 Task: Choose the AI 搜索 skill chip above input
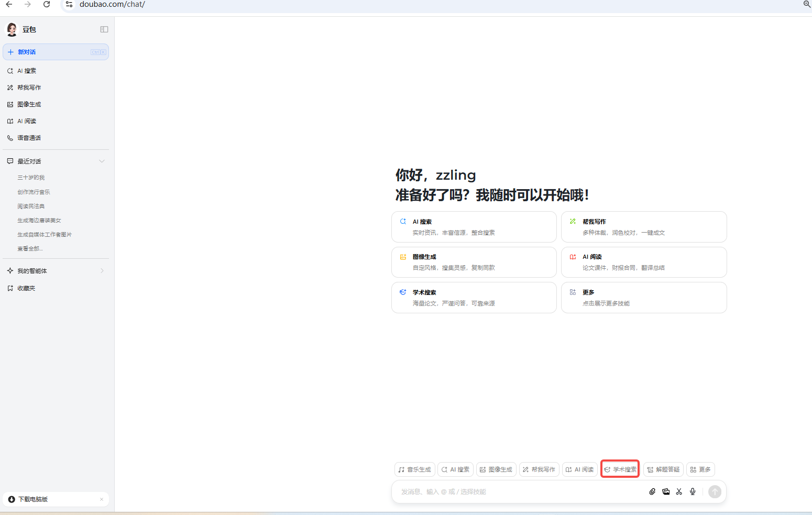pos(455,469)
